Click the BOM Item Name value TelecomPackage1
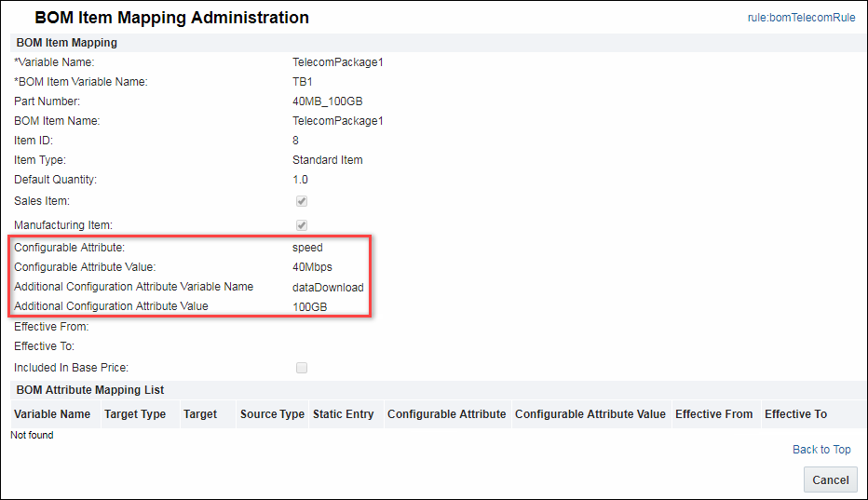The height and width of the screenshot is (500, 868). coord(338,121)
